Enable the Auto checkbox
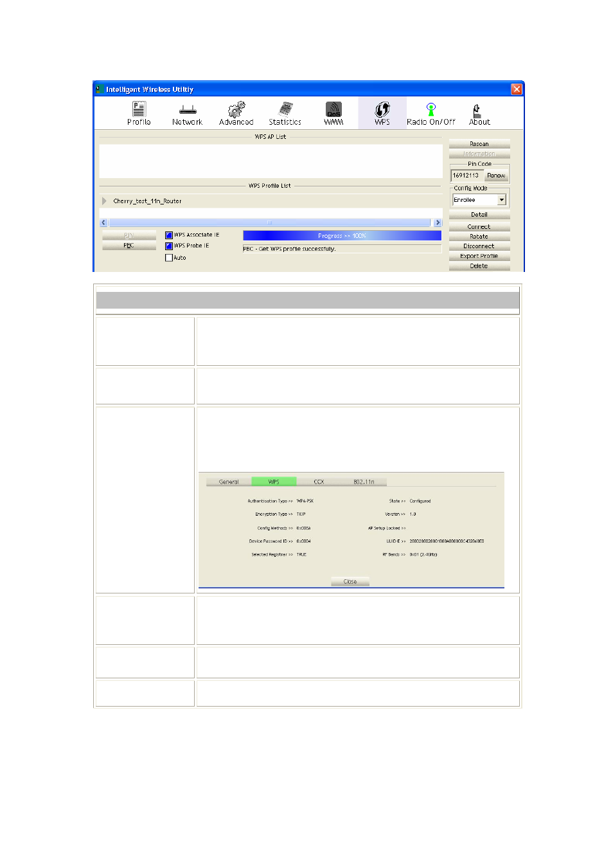This screenshot has width=613, height=868. pos(169,258)
